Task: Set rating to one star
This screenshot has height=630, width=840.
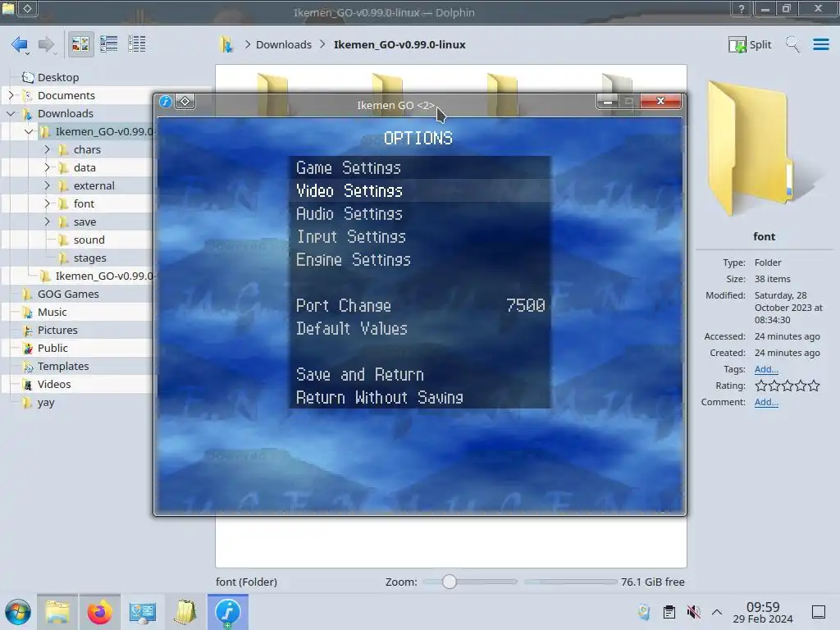Action: 760,386
